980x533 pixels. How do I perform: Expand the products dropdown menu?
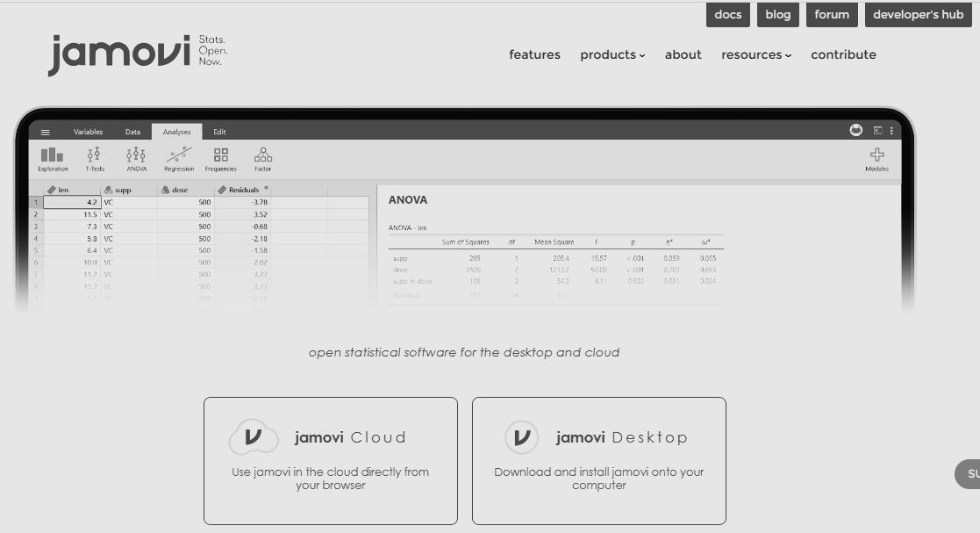click(x=612, y=54)
